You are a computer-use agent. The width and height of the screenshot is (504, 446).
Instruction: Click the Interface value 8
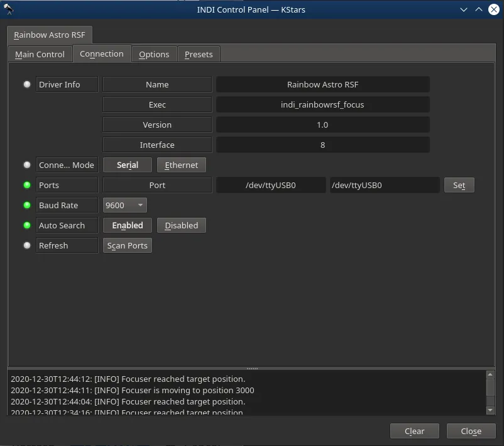pos(323,145)
